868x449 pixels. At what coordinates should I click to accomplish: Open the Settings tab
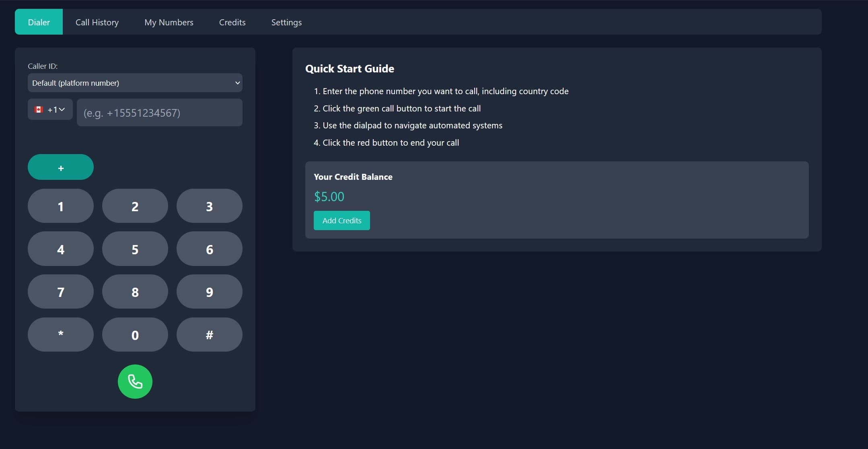[x=286, y=22]
